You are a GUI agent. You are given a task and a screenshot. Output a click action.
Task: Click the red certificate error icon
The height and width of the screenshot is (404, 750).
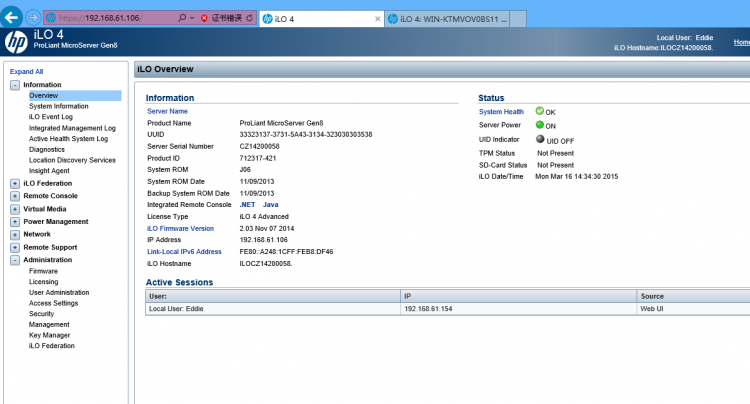click(204, 18)
